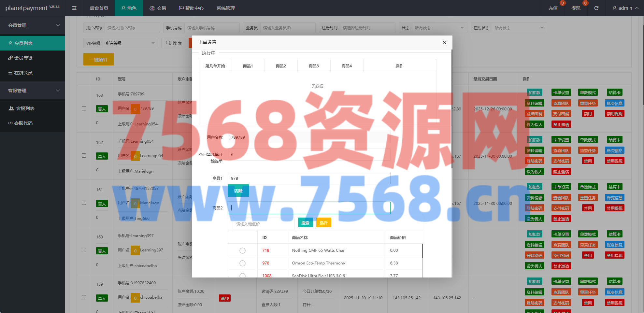Screen dimensions: 644x313
Task: Click the 提现 notification item
Action: point(576,8)
